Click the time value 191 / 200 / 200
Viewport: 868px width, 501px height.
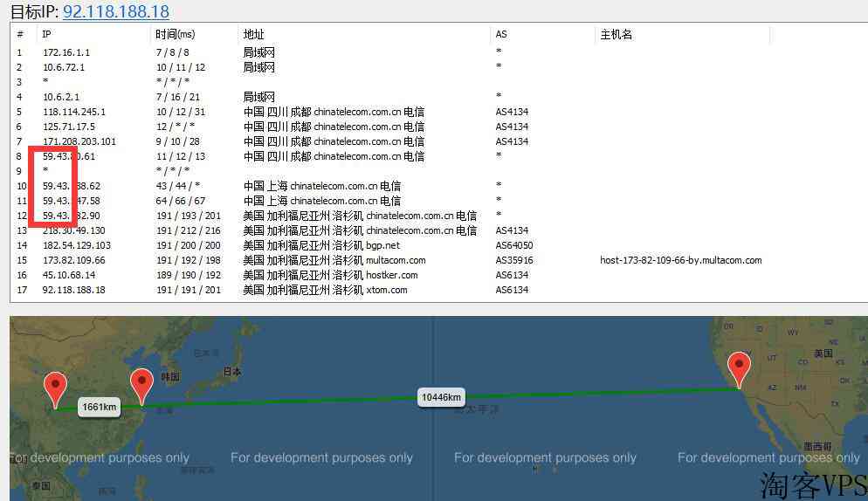[x=189, y=245]
